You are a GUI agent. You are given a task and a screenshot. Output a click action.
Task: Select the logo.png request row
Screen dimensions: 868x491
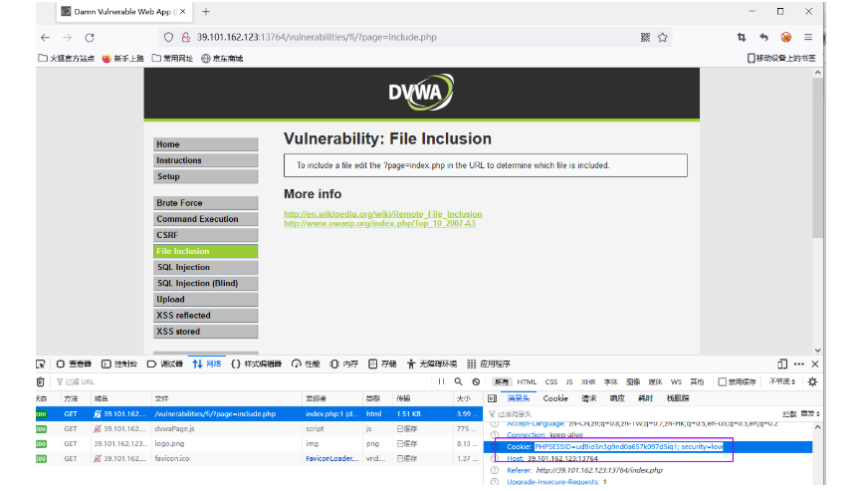click(x=259, y=444)
